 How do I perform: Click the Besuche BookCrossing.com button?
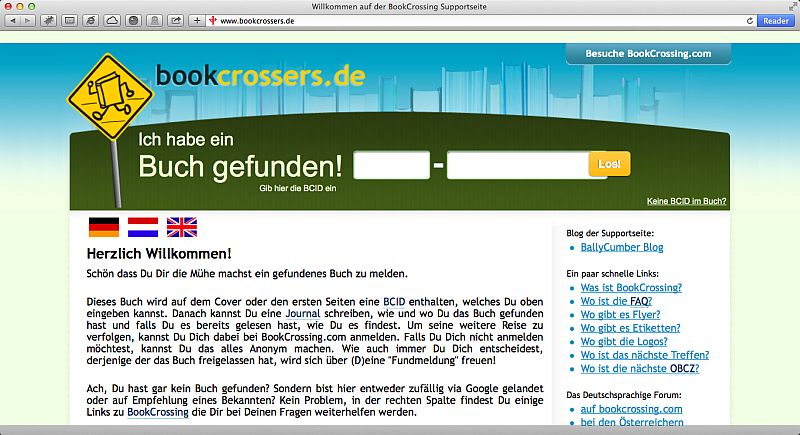point(647,54)
